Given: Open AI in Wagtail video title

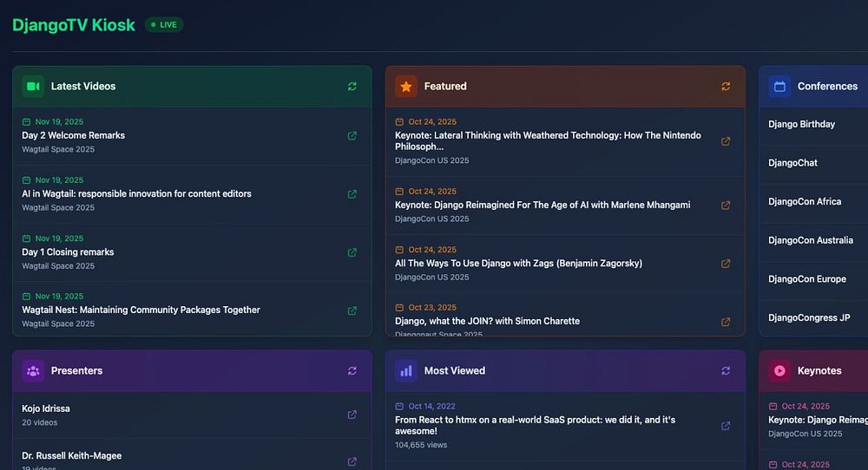Looking at the screenshot, I should point(136,193).
